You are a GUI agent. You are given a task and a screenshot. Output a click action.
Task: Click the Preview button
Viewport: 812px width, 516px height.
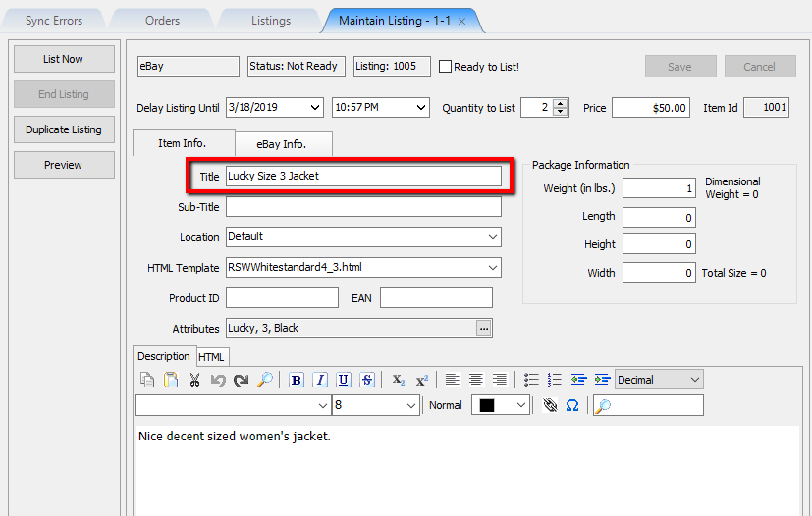[64, 165]
